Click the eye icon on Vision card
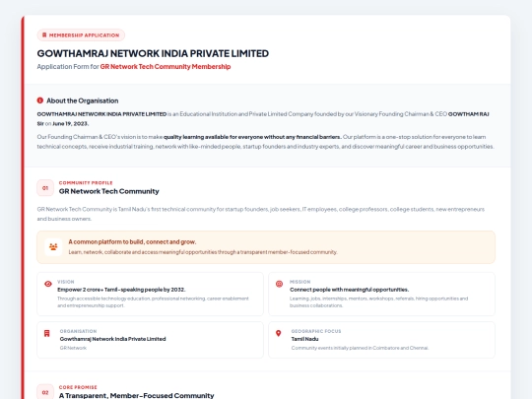Screen dimensions: 532x399 click(48, 284)
